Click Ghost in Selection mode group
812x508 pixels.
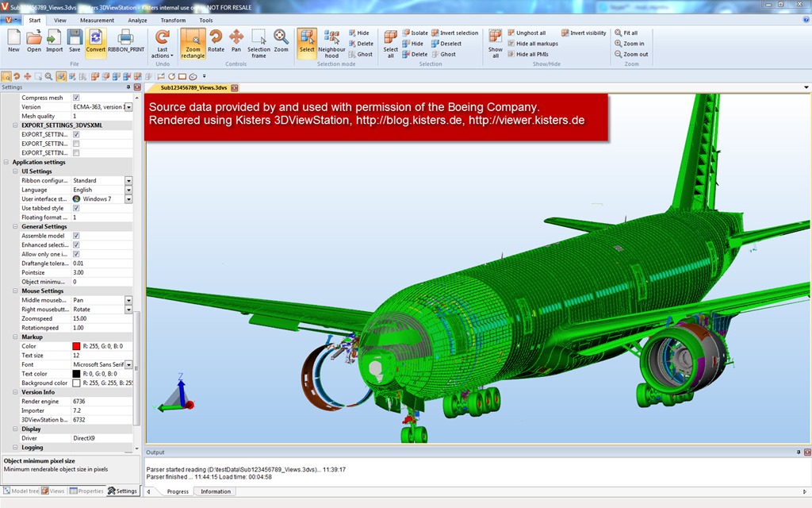point(361,54)
